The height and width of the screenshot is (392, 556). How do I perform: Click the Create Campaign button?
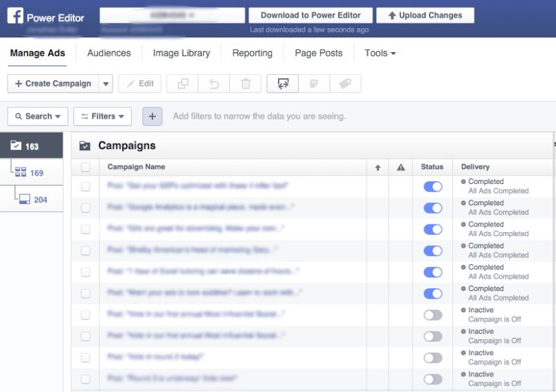click(53, 84)
